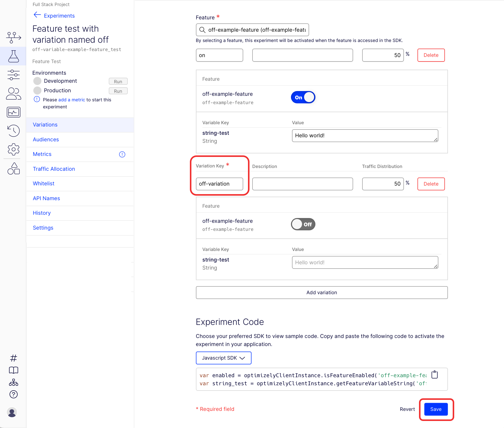Go back to Experiments list

click(54, 16)
